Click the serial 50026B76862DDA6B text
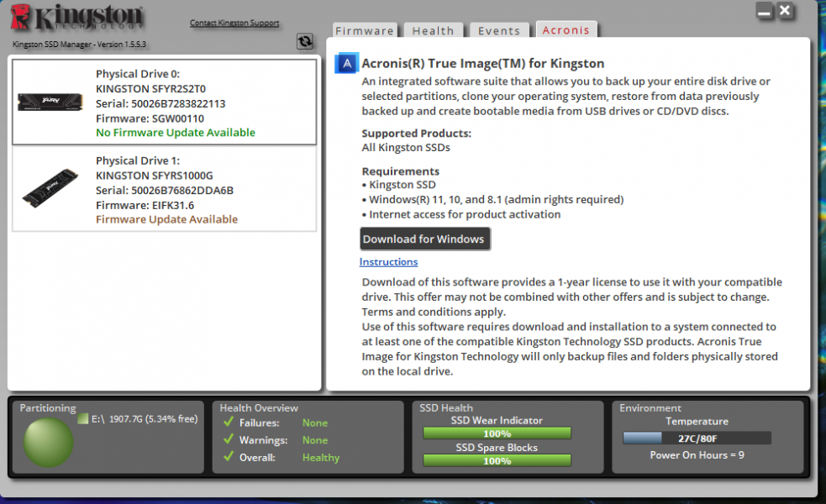Screen dimensions: 826x504 point(165,190)
